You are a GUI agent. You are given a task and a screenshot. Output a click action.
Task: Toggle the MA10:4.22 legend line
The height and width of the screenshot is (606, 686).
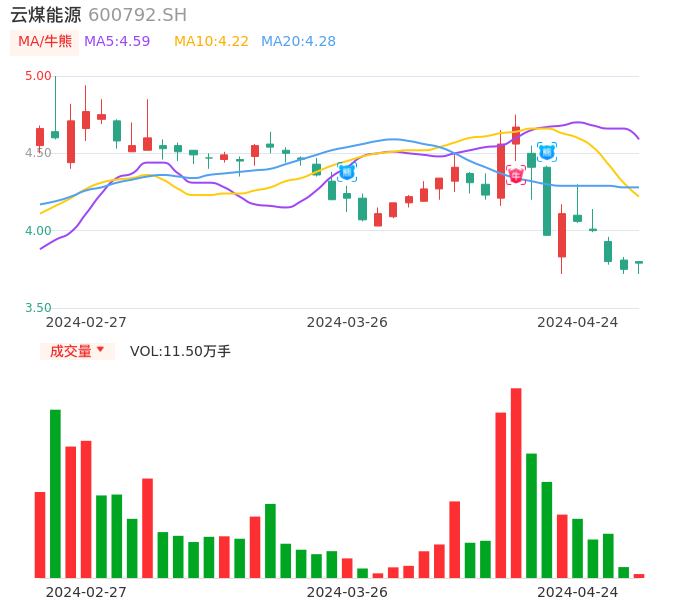[211, 42]
